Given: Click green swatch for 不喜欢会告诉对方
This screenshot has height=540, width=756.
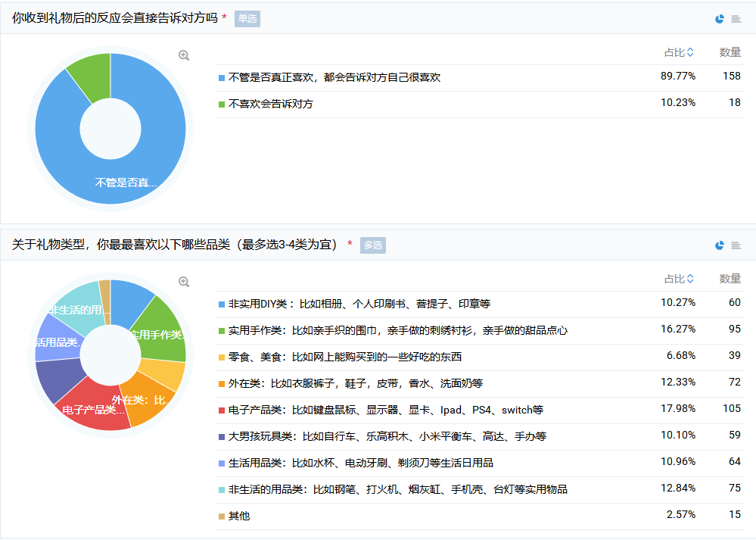Looking at the screenshot, I should [222, 105].
